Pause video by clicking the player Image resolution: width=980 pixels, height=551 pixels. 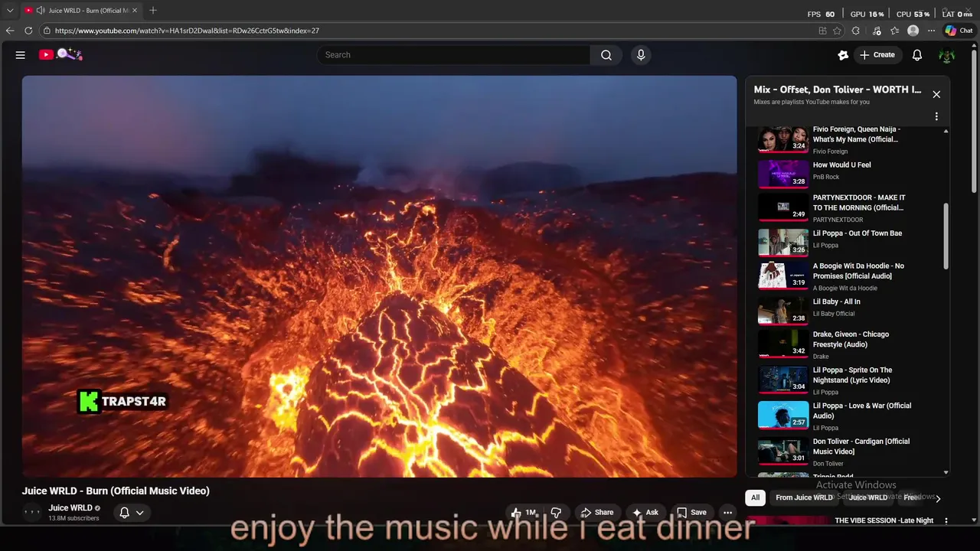[379, 276]
